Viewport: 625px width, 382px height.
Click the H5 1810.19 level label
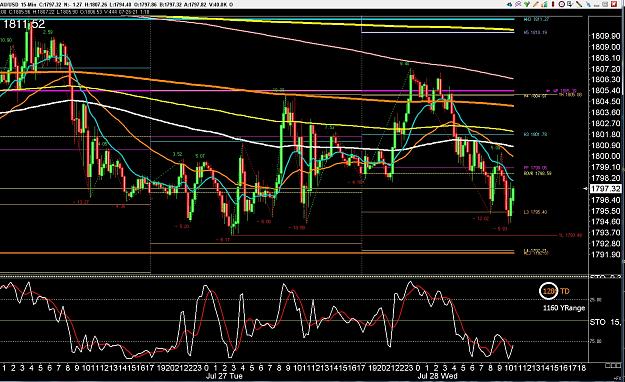coord(535,33)
